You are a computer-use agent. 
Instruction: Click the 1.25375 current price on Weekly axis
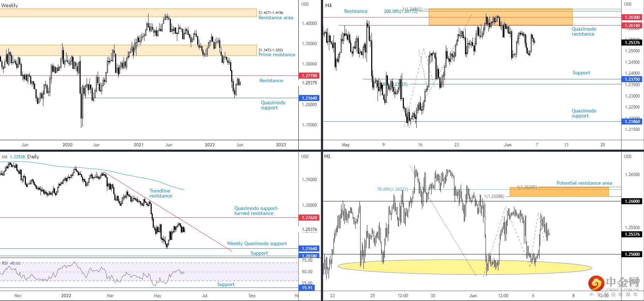pos(309,83)
